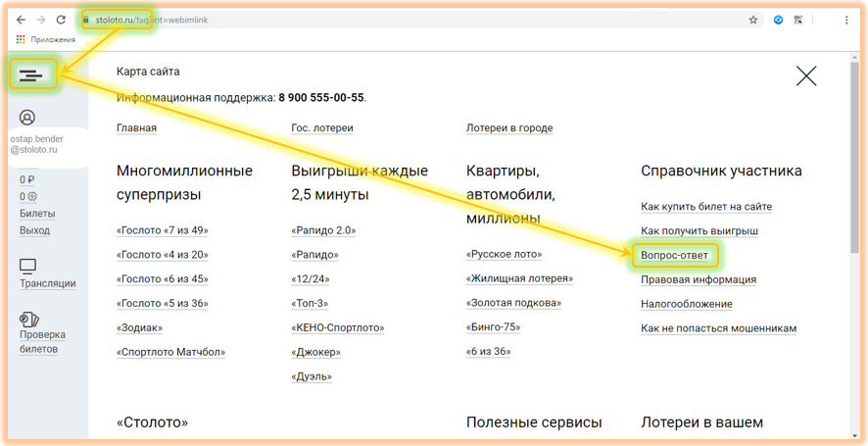Open the user profile avatar icon

coord(27,117)
